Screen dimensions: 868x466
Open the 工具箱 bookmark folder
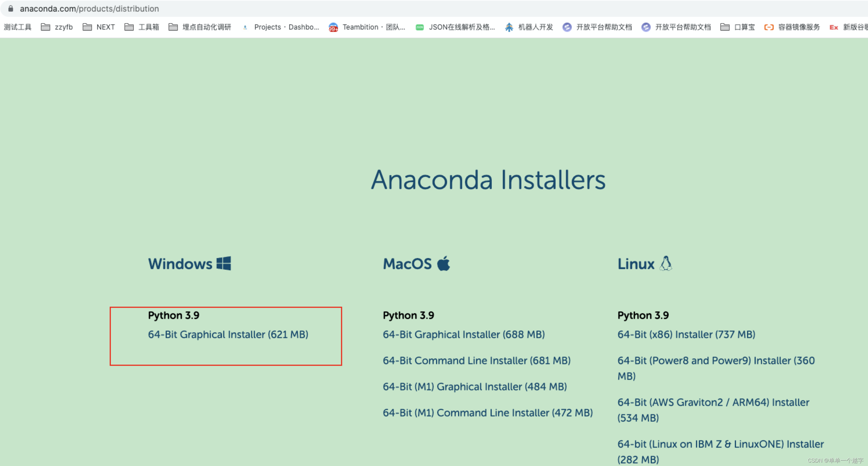(142, 27)
